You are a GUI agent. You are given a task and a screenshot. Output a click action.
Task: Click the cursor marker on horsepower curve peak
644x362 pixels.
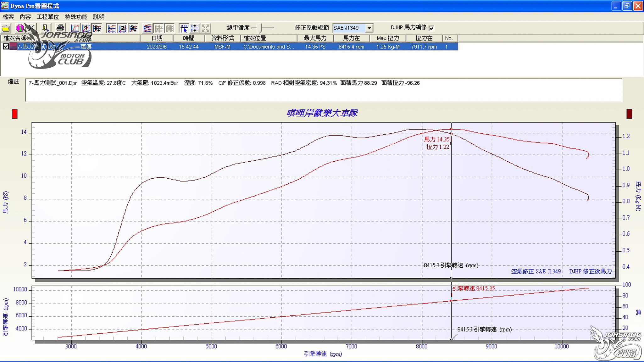tap(451, 129)
